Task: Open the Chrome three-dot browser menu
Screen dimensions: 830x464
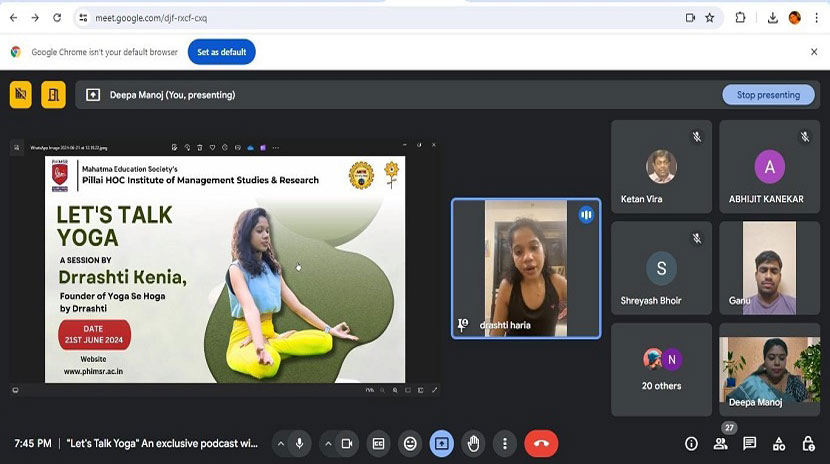Action: click(x=815, y=18)
